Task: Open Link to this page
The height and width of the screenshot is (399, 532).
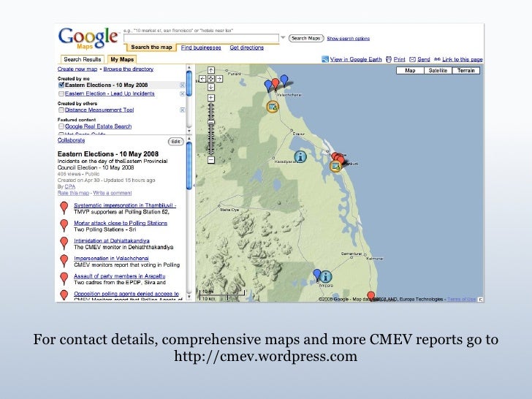Action: (462, 59)
